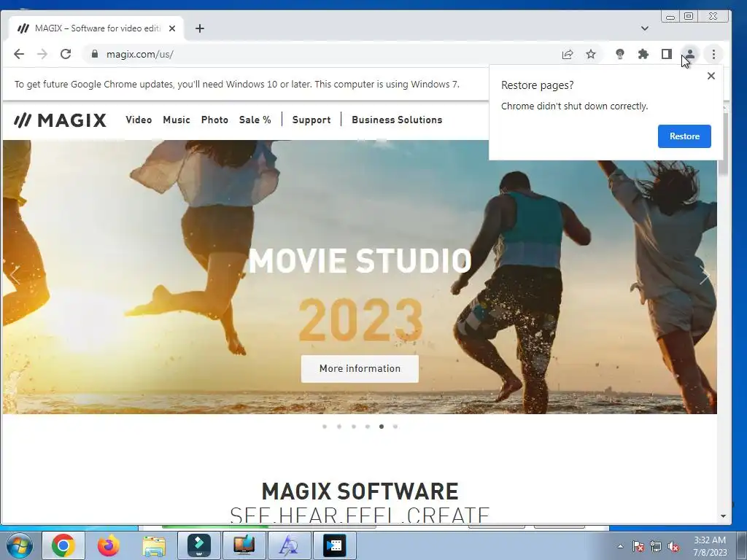Open the Photo menu

pyautogui.click(x=214, y=120)
